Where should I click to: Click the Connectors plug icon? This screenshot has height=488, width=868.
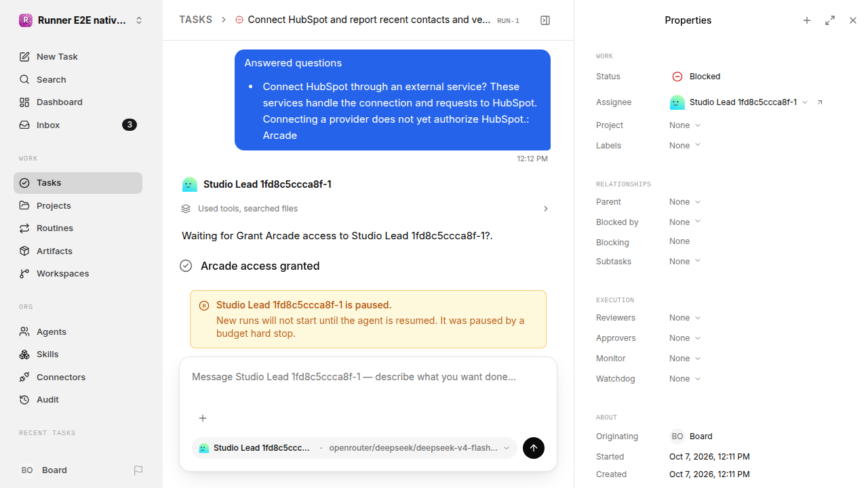click(x=24, y=377)
